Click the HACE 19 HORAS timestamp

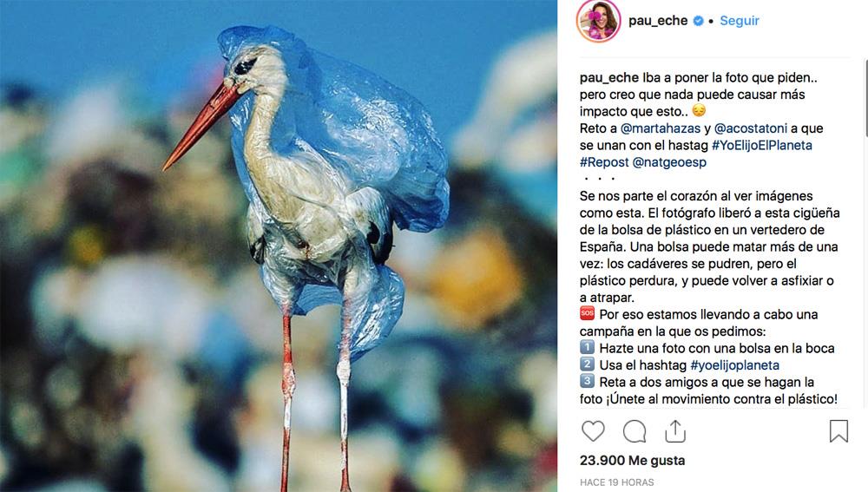tap(616, 482)
